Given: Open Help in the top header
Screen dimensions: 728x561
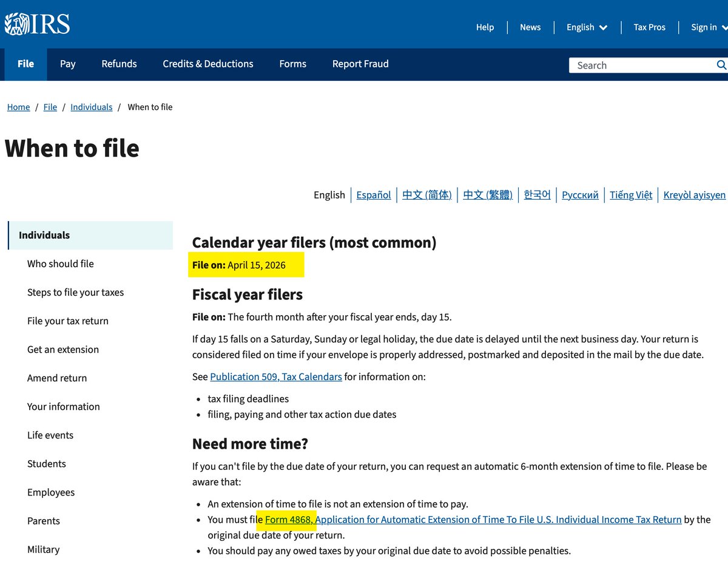Looking at the screenshot, I should [x=485, y=27].
